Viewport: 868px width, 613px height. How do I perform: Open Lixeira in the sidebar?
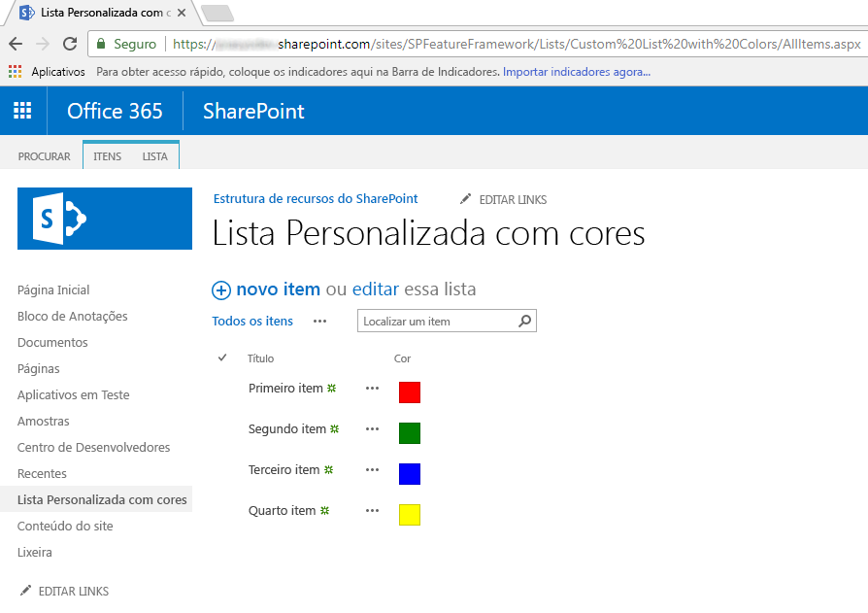[x=34, y=552]
